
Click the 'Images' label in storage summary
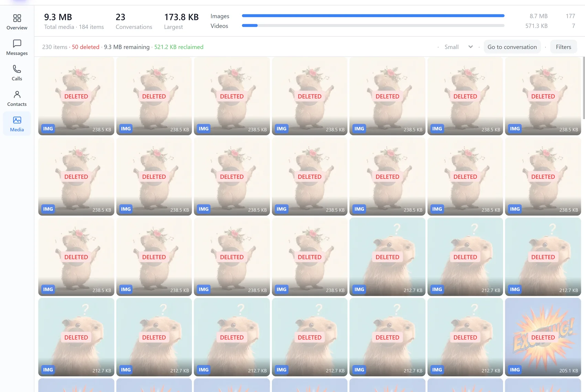[x=220, y=16]
